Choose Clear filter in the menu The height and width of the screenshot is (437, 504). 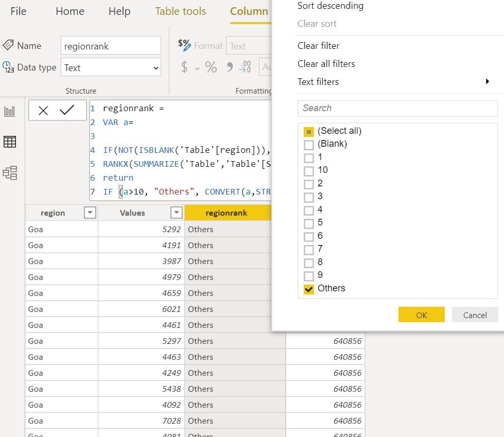pos(318,46)
